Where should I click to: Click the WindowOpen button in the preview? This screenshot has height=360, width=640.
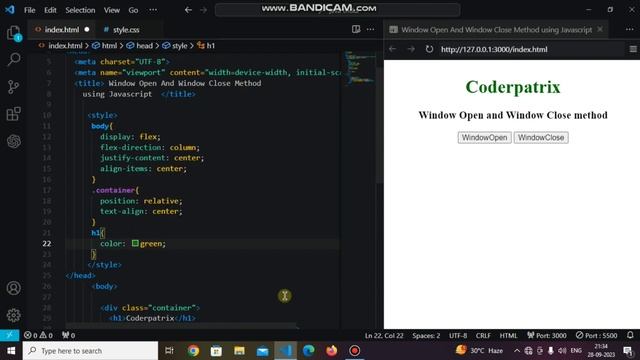click(484, 138)
